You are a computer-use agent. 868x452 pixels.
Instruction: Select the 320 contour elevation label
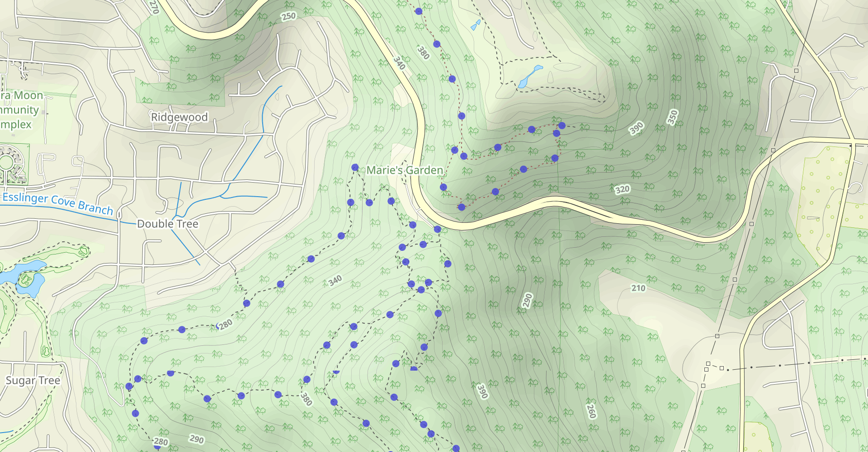pos(622,189)
